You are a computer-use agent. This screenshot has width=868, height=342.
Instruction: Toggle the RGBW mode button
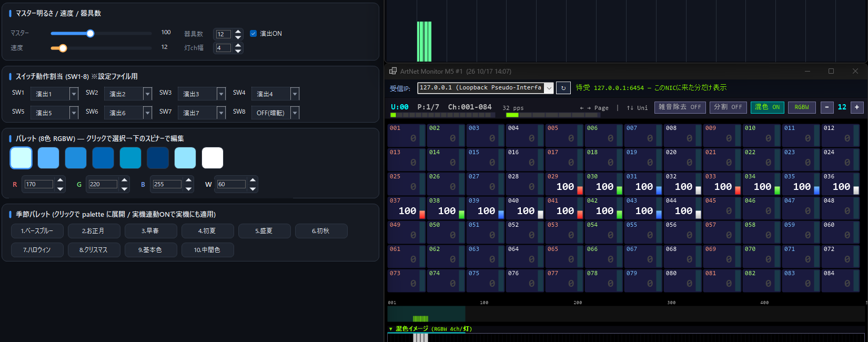802,107
